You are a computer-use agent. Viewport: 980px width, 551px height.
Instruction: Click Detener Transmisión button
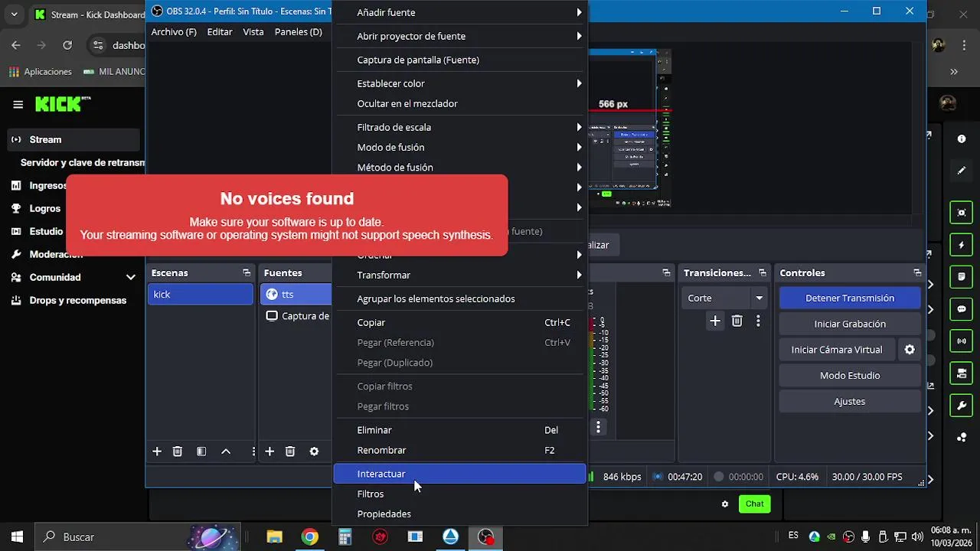pos(850,298)
